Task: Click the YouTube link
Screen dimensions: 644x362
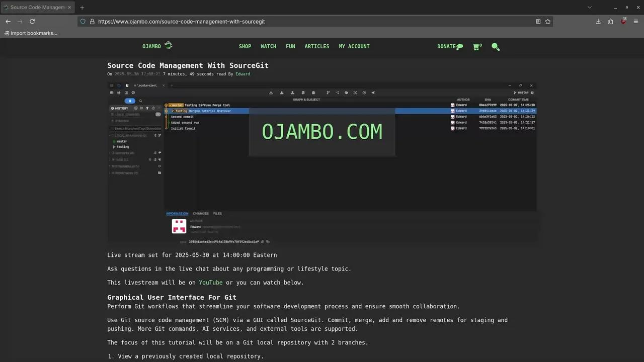Action: (x=210, y=283)
